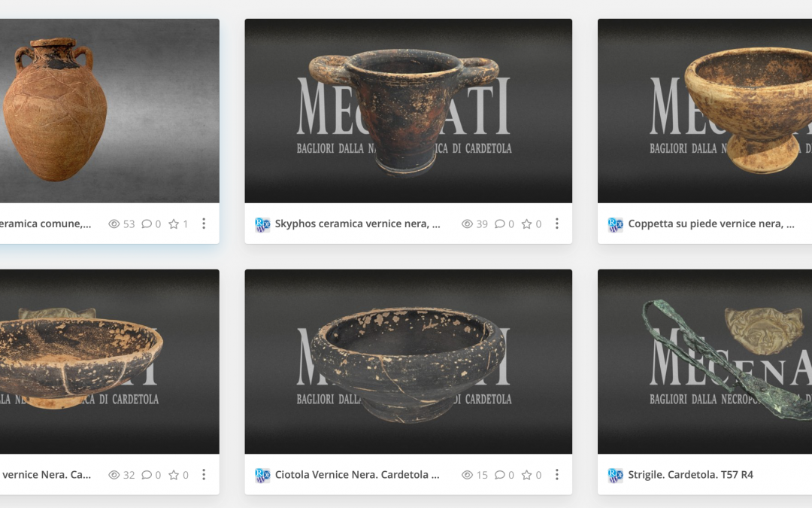Open the Coppetta su piede model thumbnail
The height and width of the screenshot is (508, 812).
pyautogui.click(x=704, y=111)
